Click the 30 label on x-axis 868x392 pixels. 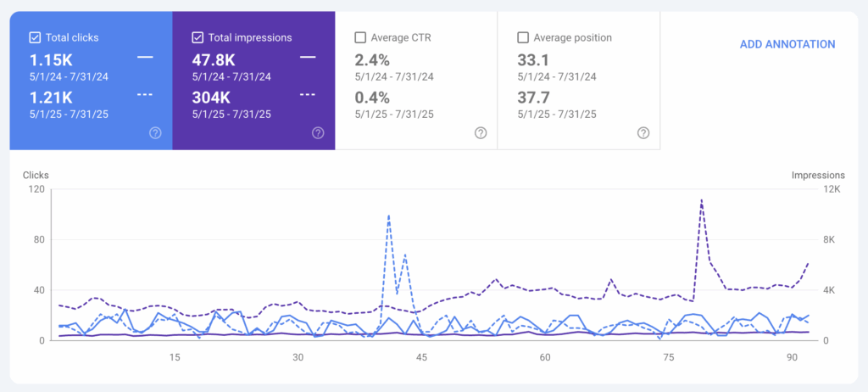[x=298, y=357]
